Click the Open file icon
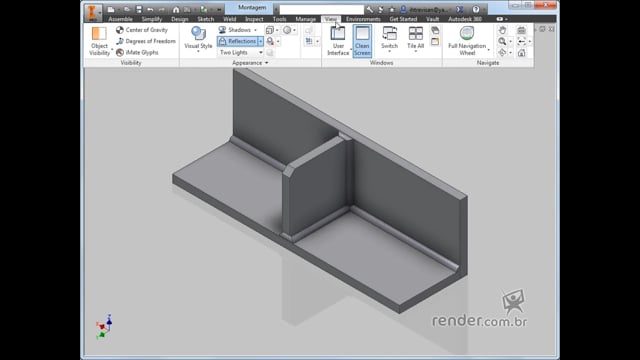Viewport: 640px width, 360px height. click(x=127, y=9)
